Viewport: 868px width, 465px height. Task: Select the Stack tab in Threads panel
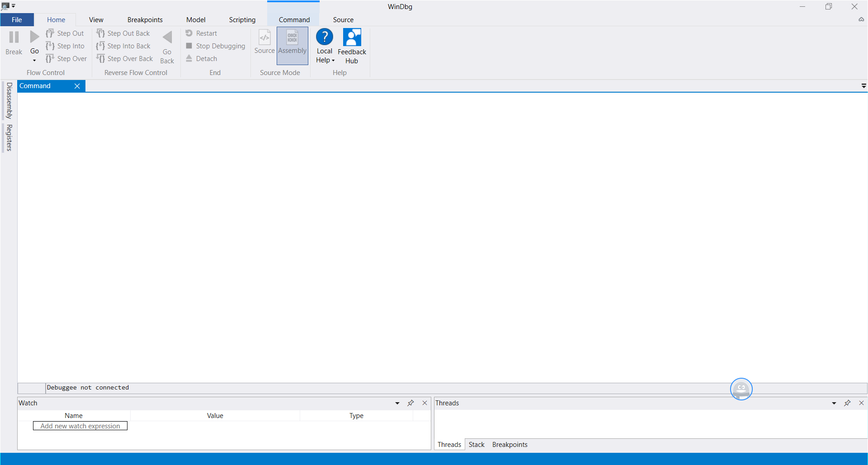tap(476, 445)
